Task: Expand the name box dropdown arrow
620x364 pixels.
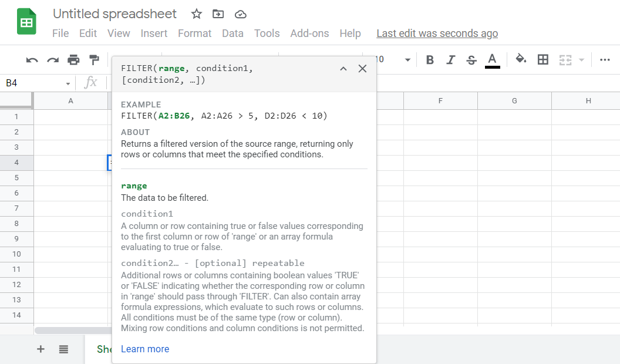Action: [68, 84]
